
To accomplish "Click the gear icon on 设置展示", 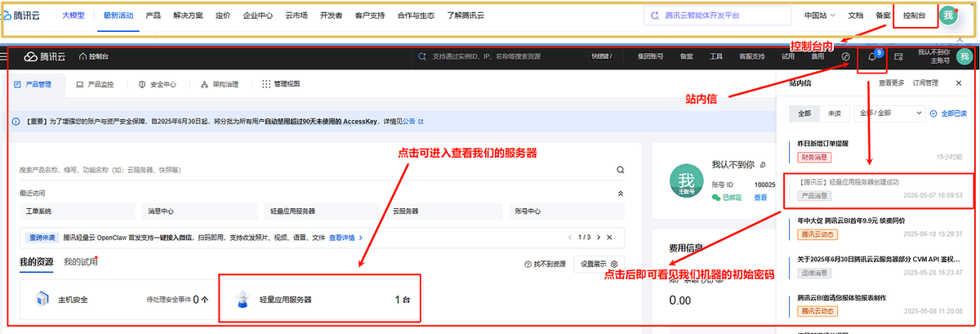I will tap(614, 264).
